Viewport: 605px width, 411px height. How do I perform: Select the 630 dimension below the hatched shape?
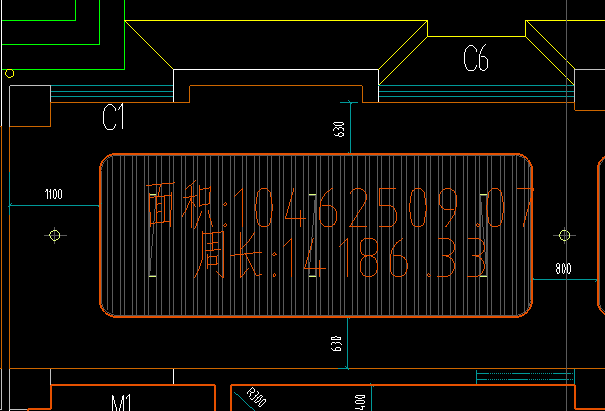tap(336, 343)
